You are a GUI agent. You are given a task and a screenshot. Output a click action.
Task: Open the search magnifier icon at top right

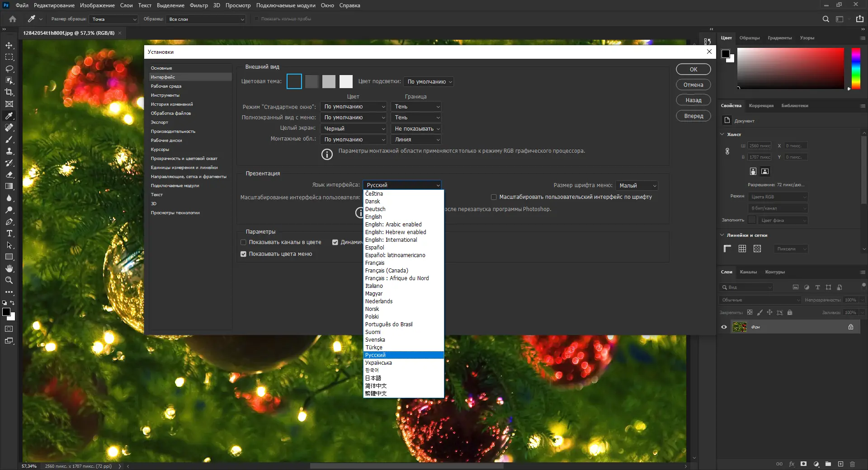(x=826, y=19)
